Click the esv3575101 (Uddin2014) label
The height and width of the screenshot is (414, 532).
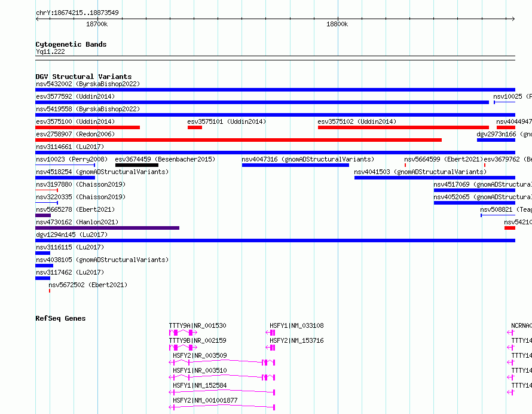227,121
